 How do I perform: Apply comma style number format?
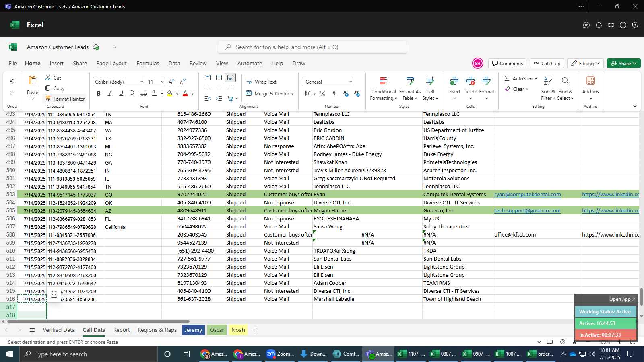tap(334, 93)
